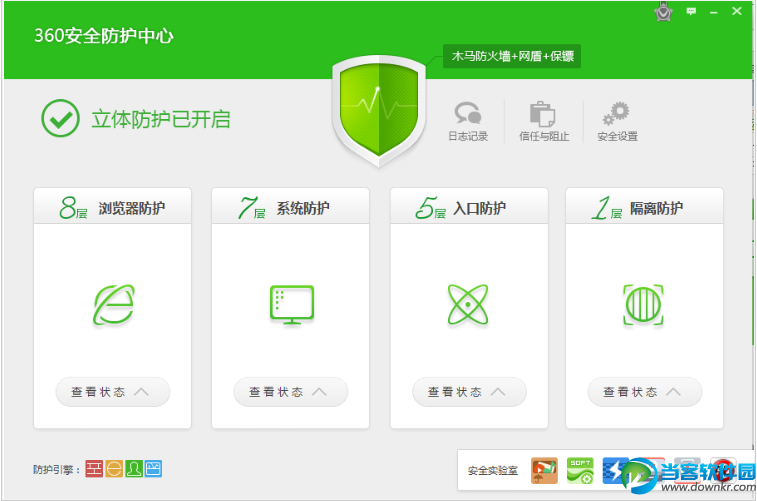
Task: Click the 防护引擎 label
Action: tap(56, 469)
